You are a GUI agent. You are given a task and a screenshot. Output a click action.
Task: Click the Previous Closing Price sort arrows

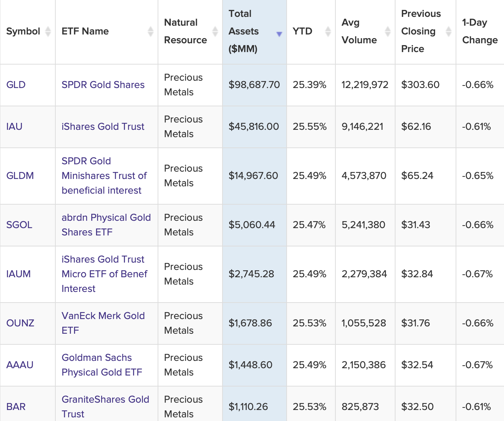coord(449,32)
